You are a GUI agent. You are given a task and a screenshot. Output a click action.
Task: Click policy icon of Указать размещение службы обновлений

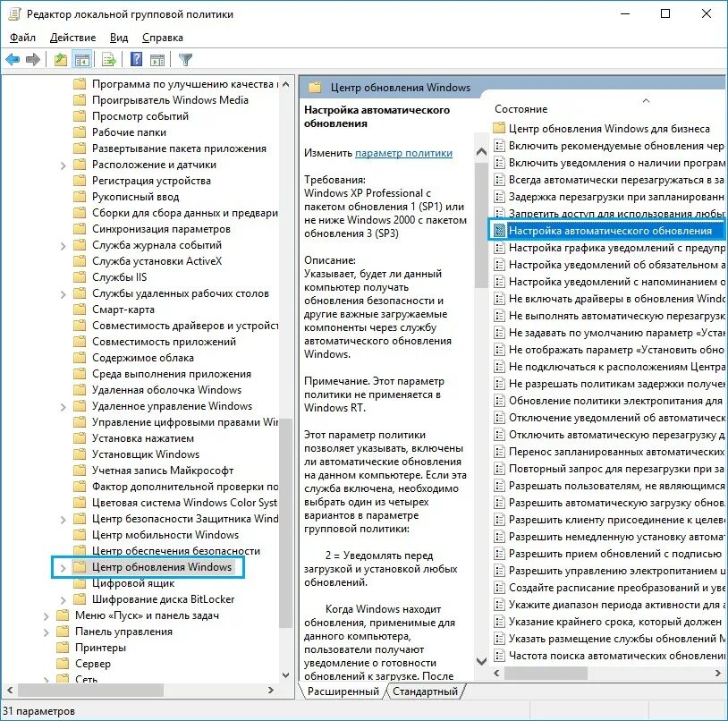pyautogui.click(x=499, y=639)
